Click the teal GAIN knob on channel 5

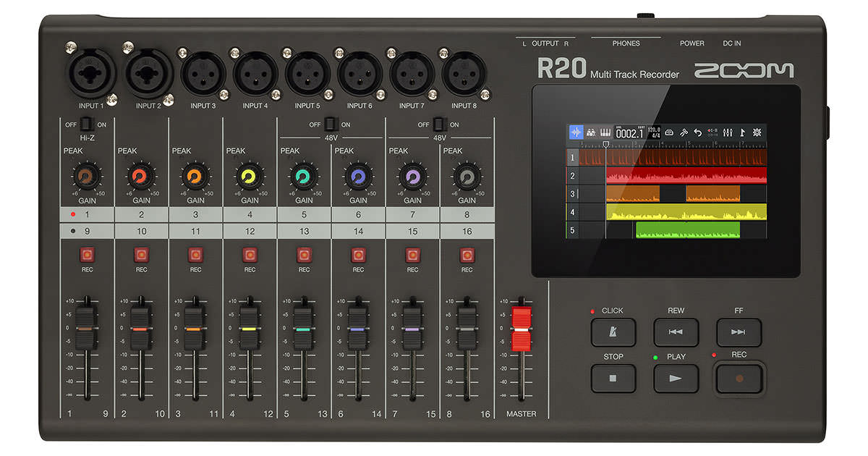coord(304,176)
